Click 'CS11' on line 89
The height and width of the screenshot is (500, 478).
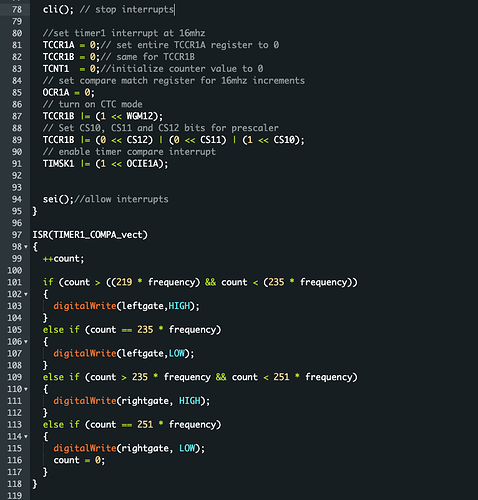210,140
